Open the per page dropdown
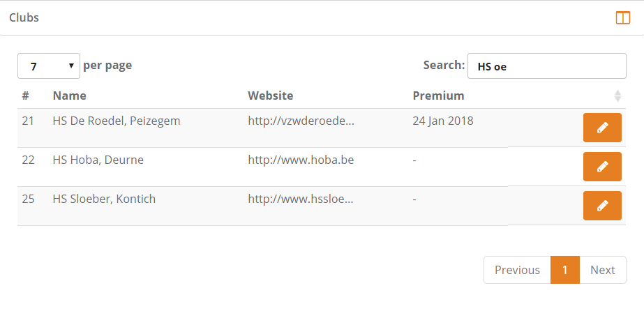 pyautogui.click(x=48, y=66)
